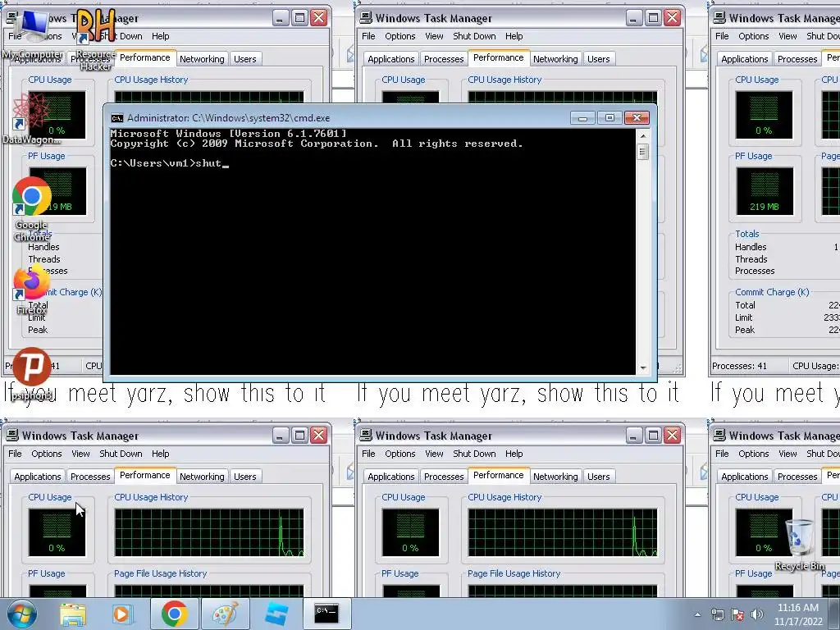Select the DataWagon desktop shortcut
This screenshot has width=840, height=630.
tap(31, 118)
